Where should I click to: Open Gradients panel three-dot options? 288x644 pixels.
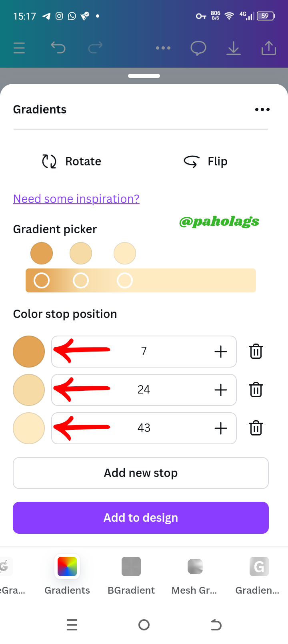point(262,109)
